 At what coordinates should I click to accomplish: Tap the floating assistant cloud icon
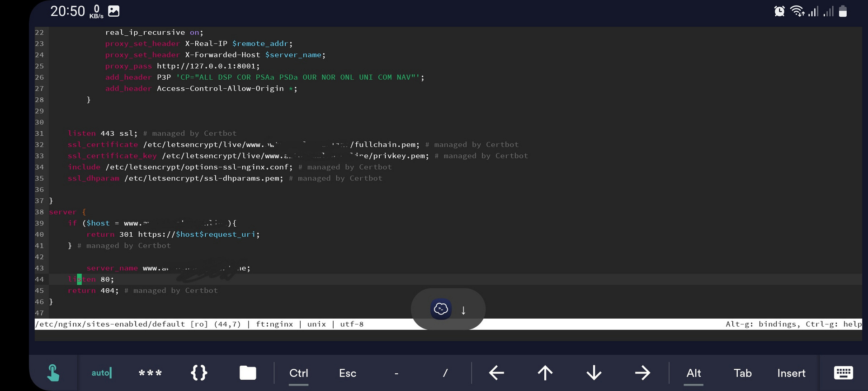(x=441, y=309)
